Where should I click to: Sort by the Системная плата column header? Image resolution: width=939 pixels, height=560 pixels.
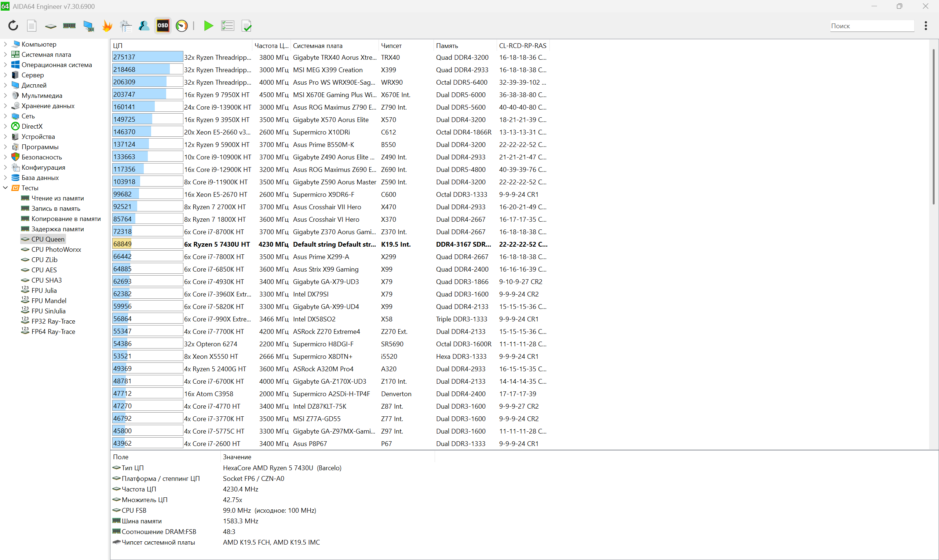coord(334,46)
